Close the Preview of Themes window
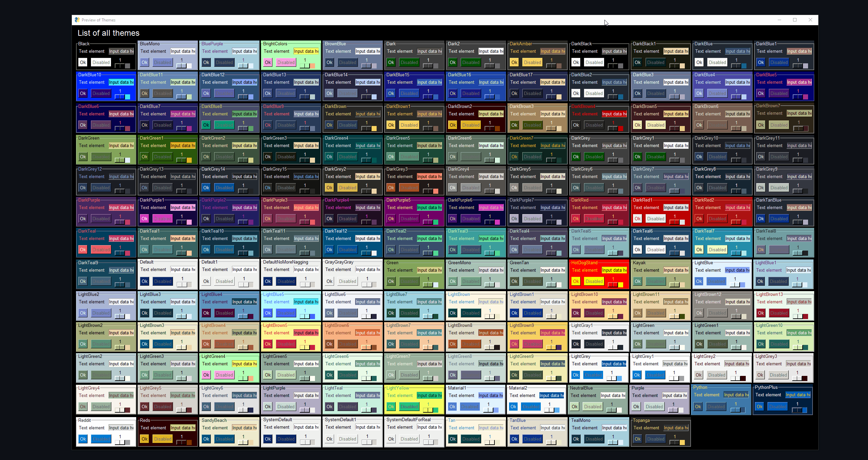Screen dimensions: 868x460 pyautogui.click(x=810, y=20)
